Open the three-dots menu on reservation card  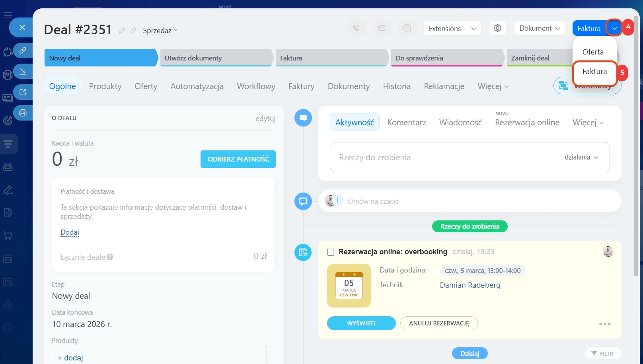pos(604,324)
